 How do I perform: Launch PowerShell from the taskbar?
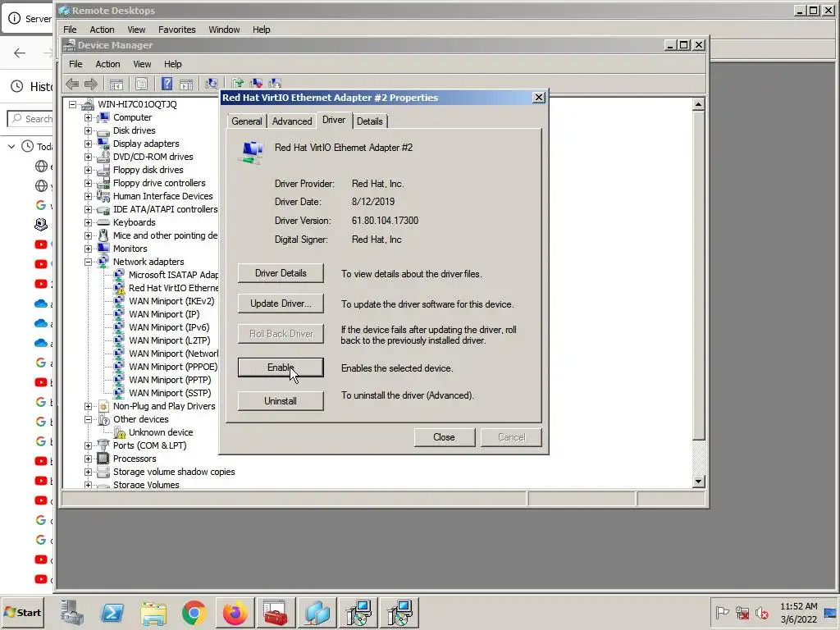point(112,613)
